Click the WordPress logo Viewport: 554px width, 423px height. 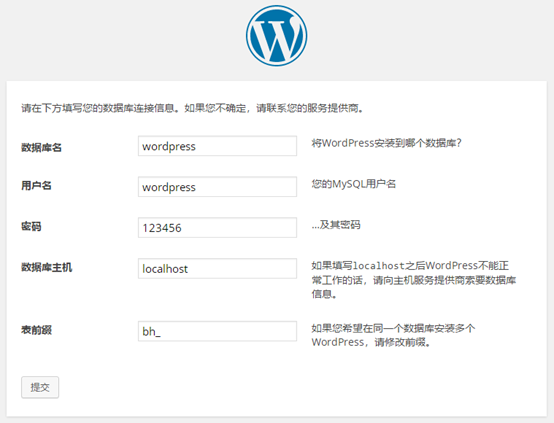[277, 35]
